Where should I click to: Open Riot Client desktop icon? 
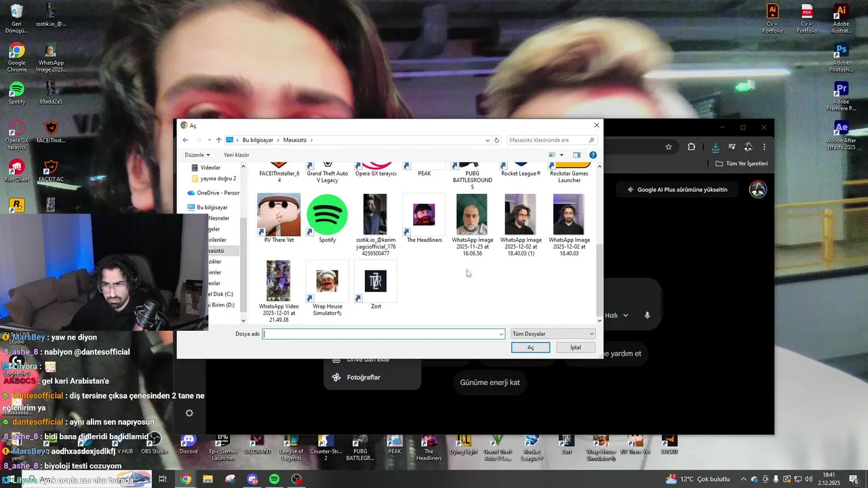click(17, 171)
